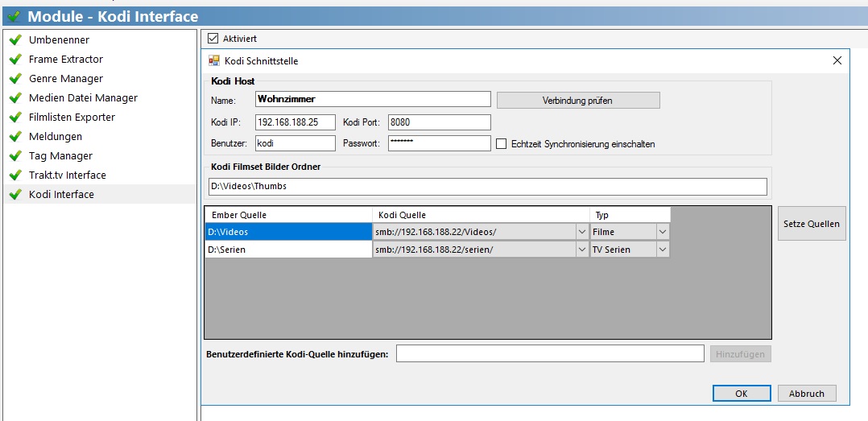
Task: Close the Kodi Schnittstelle dialog
Action: pyautogui.click(x=837, y=61)
